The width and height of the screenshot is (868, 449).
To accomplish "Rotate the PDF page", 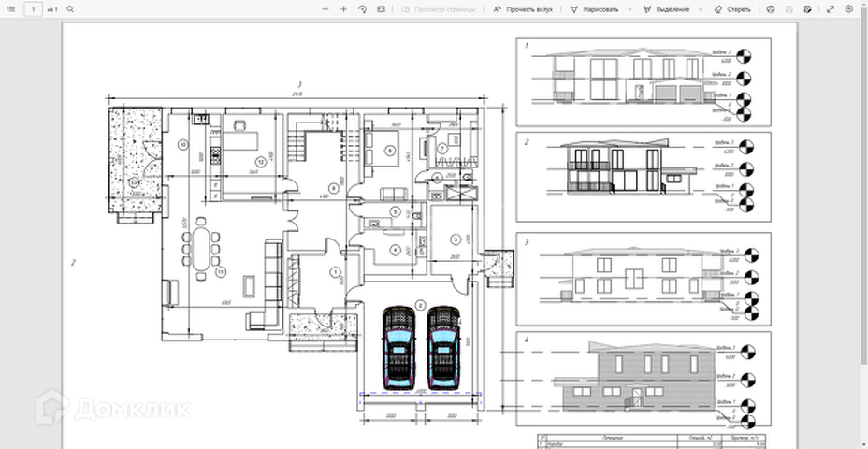I will 363,9.
